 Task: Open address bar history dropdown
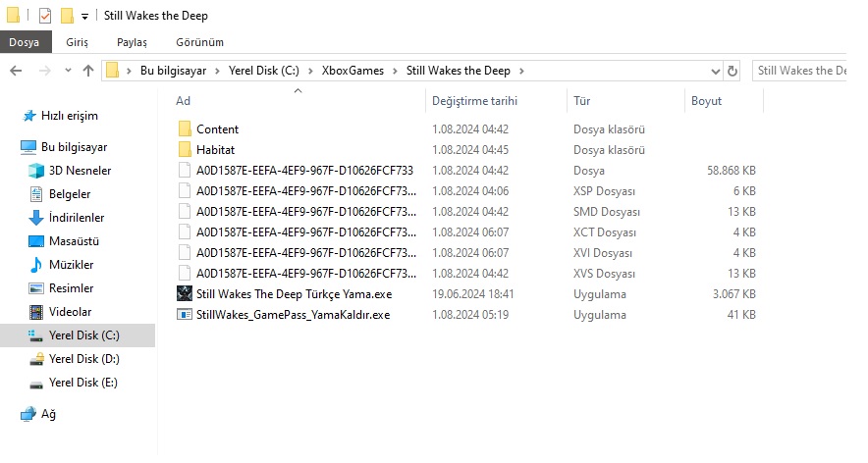(715, 71)
